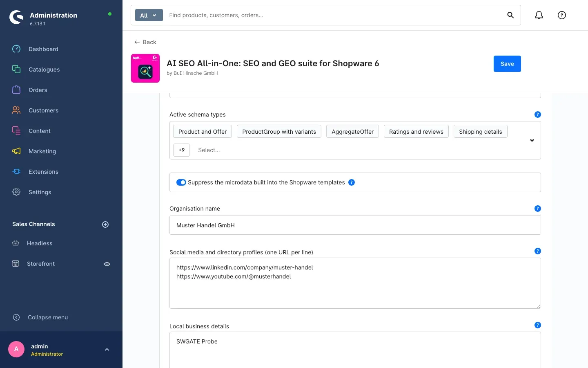
Task: Click the ProductGroup with variants tag
Action: pos(279,132)
